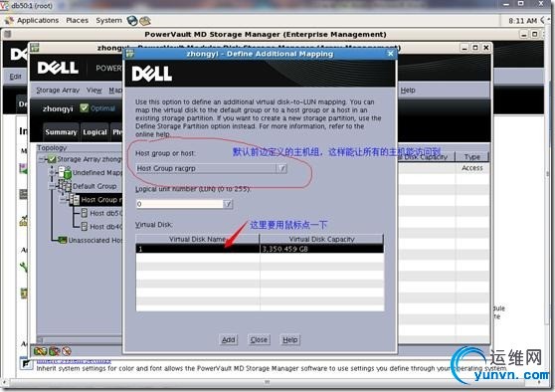Open the Host group or host dropdown arrow
The image size is (555, 392).
click(281, 168)
